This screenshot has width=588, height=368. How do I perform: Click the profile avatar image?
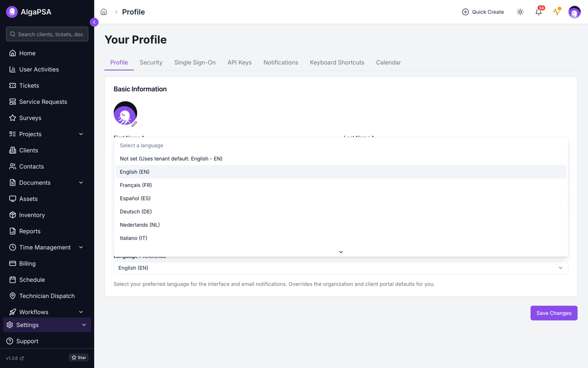(x=125, y=113)
